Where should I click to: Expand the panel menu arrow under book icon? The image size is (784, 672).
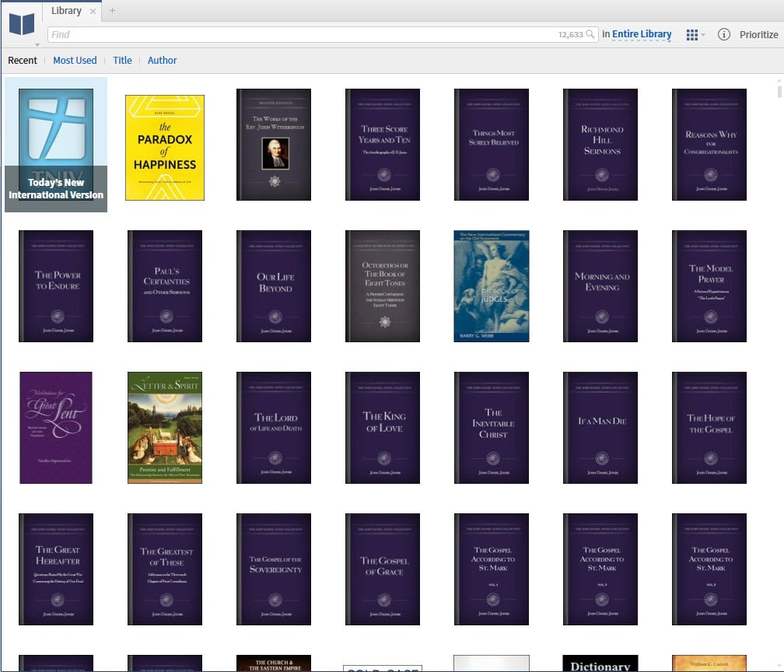[37, 45]
